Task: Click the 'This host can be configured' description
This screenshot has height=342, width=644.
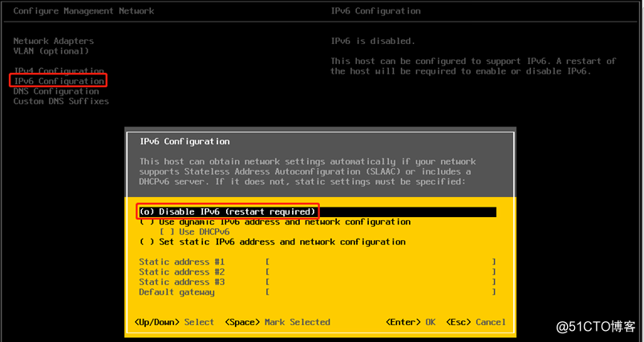Action: (x=473, y=66)
